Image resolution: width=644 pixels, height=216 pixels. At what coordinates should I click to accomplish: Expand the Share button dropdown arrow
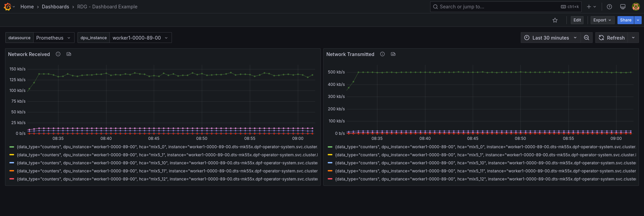(638, 20)
